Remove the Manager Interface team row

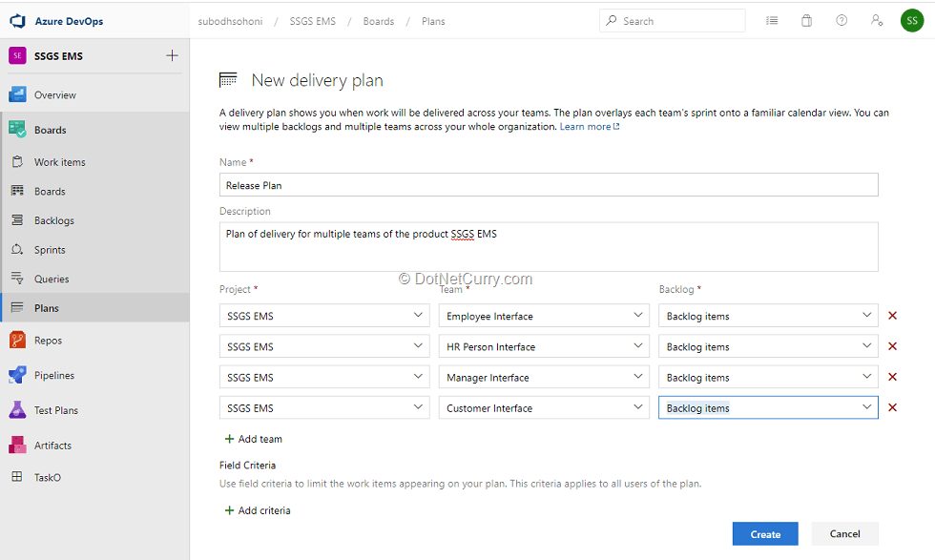coord(893,377)
